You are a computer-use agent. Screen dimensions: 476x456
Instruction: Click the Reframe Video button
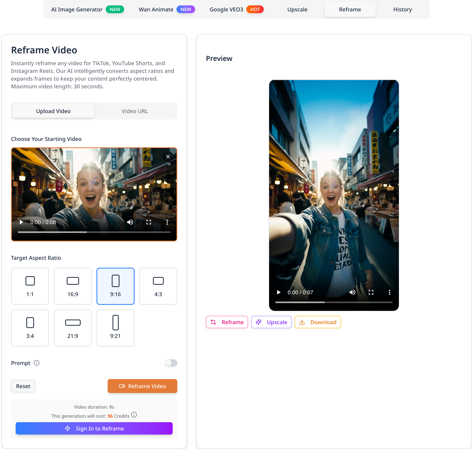click(142, 386)
